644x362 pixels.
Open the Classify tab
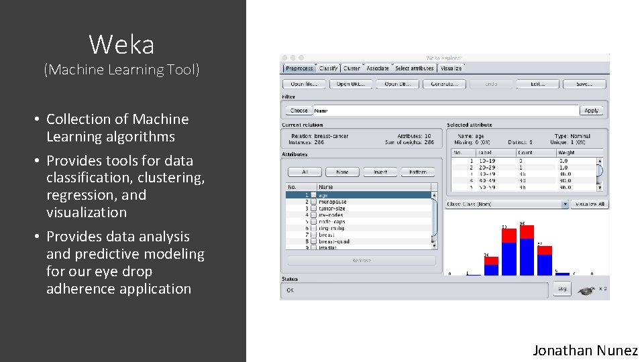click(328, 68)
